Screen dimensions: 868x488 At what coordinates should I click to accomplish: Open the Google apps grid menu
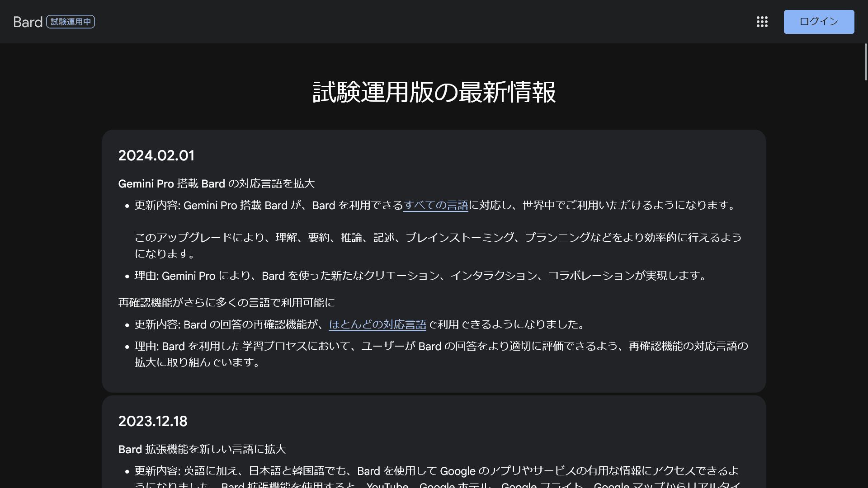(762, 22)
